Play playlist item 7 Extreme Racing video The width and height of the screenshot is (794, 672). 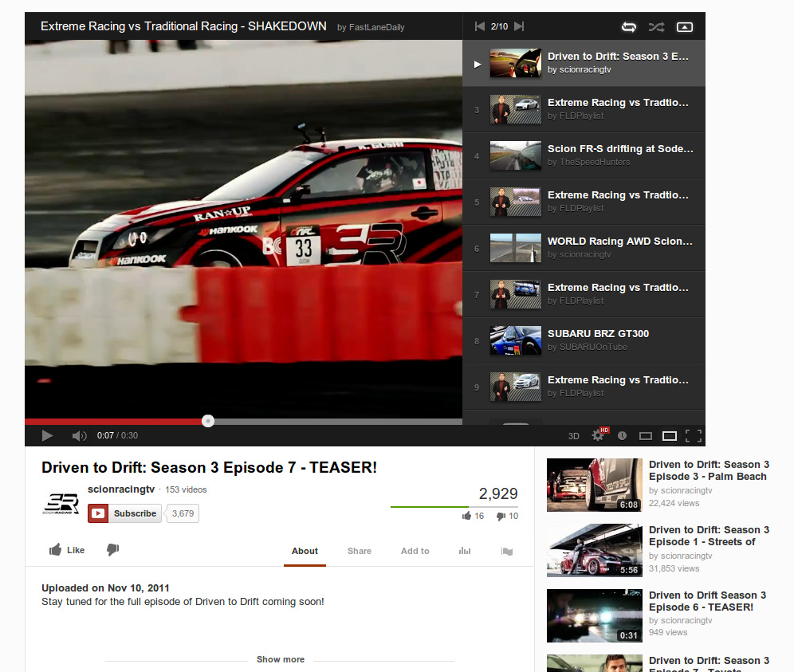(x=584, y=294)
